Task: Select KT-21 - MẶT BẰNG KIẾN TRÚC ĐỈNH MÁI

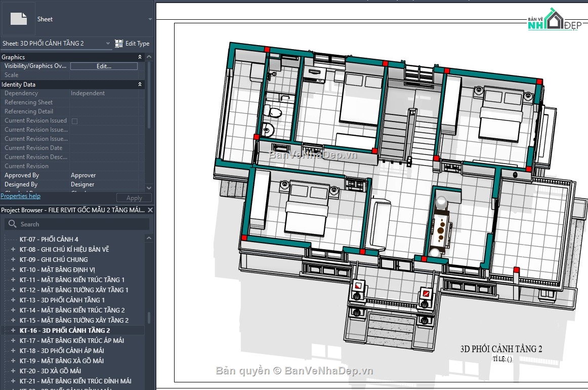Action: pos(75,381)
